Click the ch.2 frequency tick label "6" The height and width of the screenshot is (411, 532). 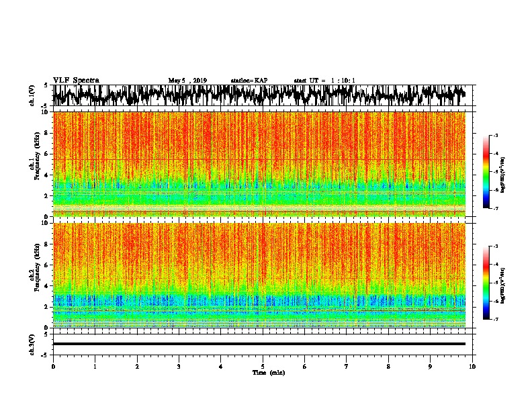pos(46,265)
